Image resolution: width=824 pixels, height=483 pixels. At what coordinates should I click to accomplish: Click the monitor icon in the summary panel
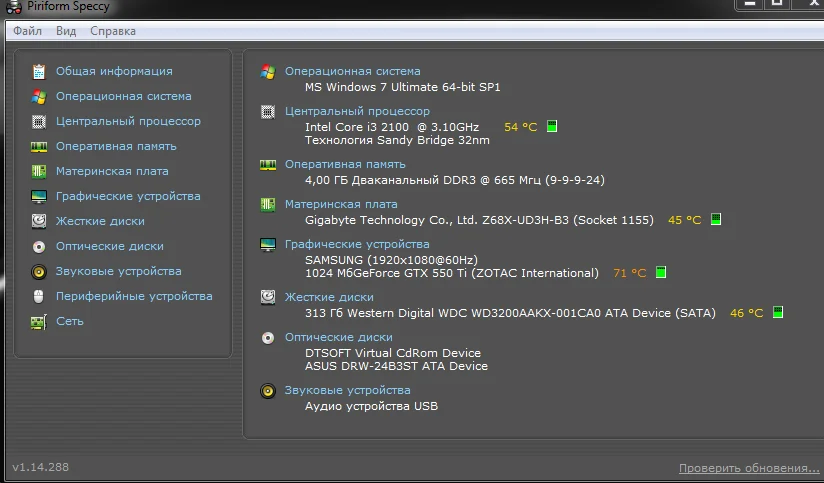pos(268,245)
